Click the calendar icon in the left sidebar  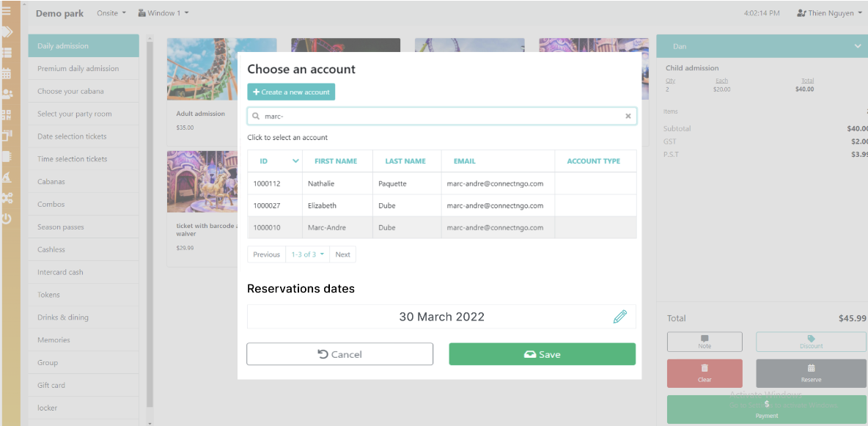[7, 73]
